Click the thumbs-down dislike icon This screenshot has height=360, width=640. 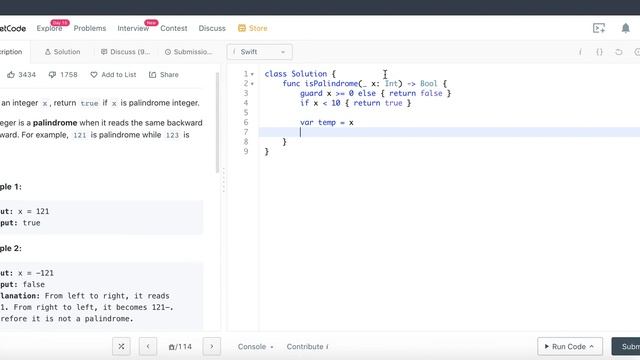tap(52, 75)
